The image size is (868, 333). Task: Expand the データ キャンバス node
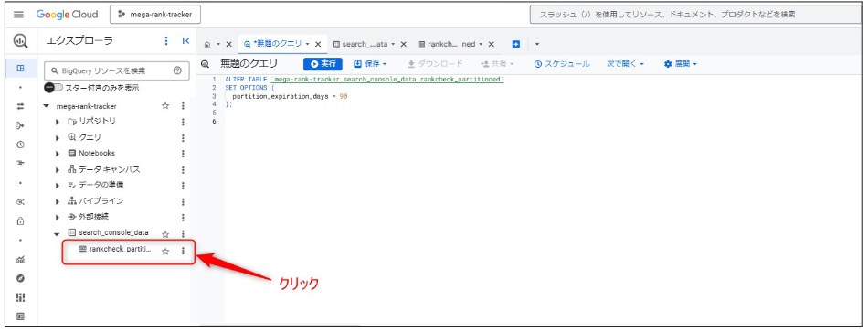pyautogui.click(x=58, y=170)
